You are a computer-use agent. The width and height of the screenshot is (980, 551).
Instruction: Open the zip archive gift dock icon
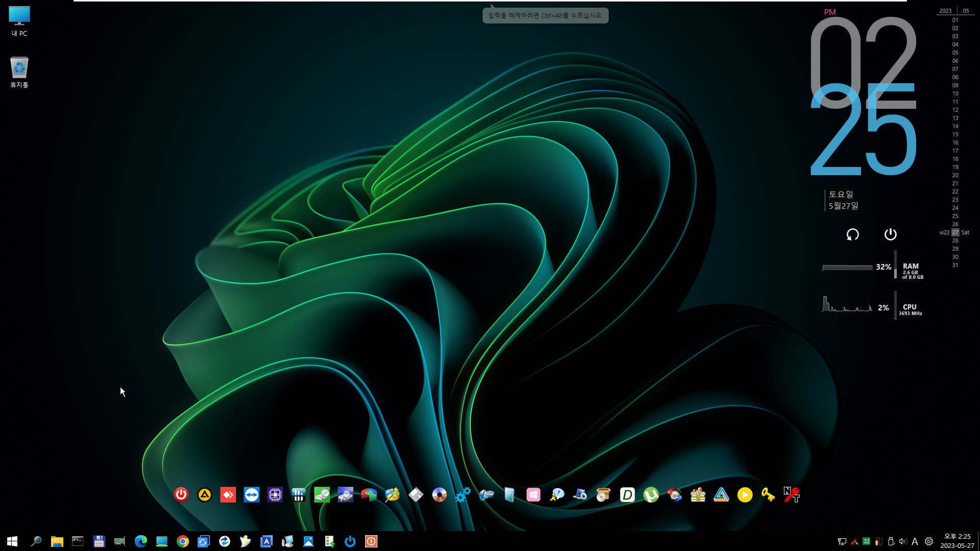click(698, 494)
